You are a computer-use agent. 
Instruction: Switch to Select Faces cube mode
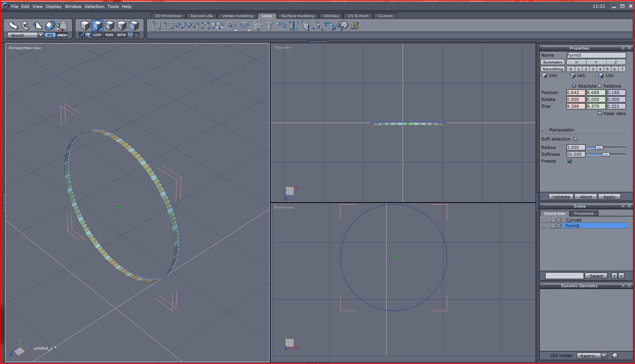pyautogui.click(x=97, y=26)
